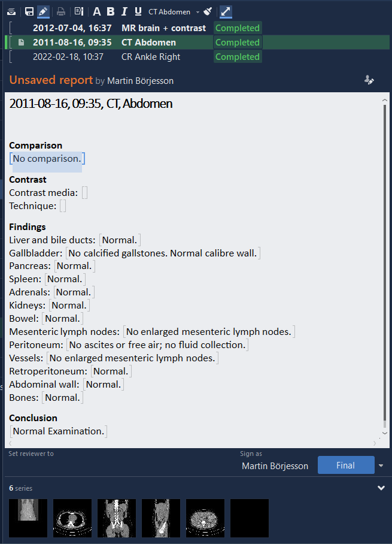Click the save report disk icon
Image resolution: width=392 pixels, height=544 pixels.
click(29, 11)
